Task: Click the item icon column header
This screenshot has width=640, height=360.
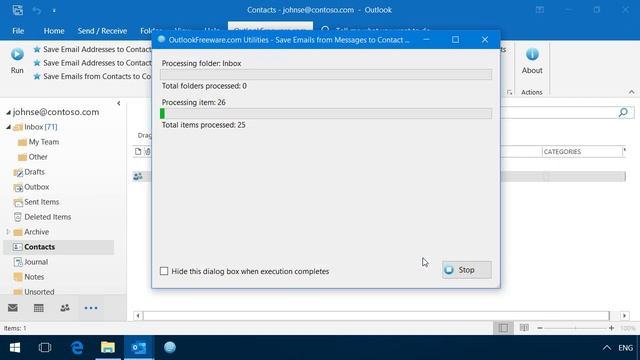Action: (138, 151)
